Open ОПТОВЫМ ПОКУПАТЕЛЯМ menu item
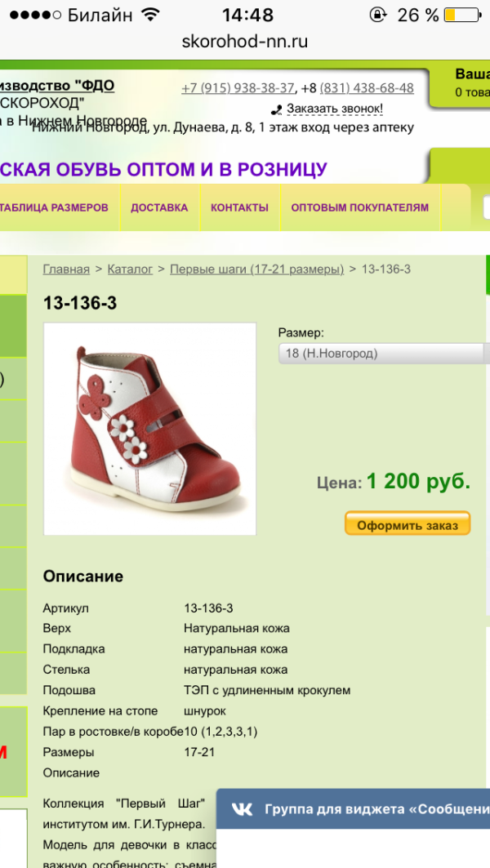The height and width of the screenshot is (868, 490). pyautogui.click(x=360, y=207)
